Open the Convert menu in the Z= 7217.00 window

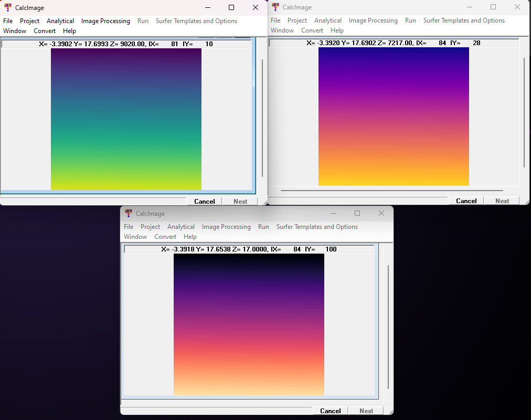312,30
